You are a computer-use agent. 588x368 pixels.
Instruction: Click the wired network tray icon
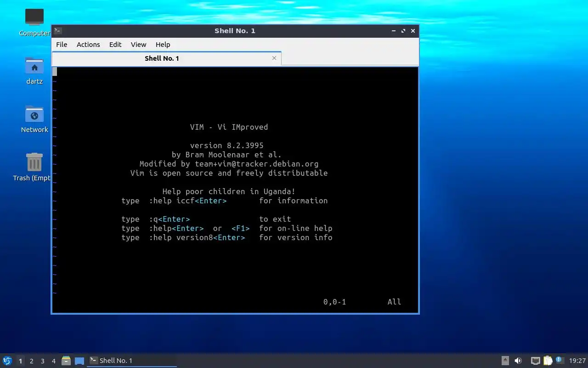click(536, 361)
